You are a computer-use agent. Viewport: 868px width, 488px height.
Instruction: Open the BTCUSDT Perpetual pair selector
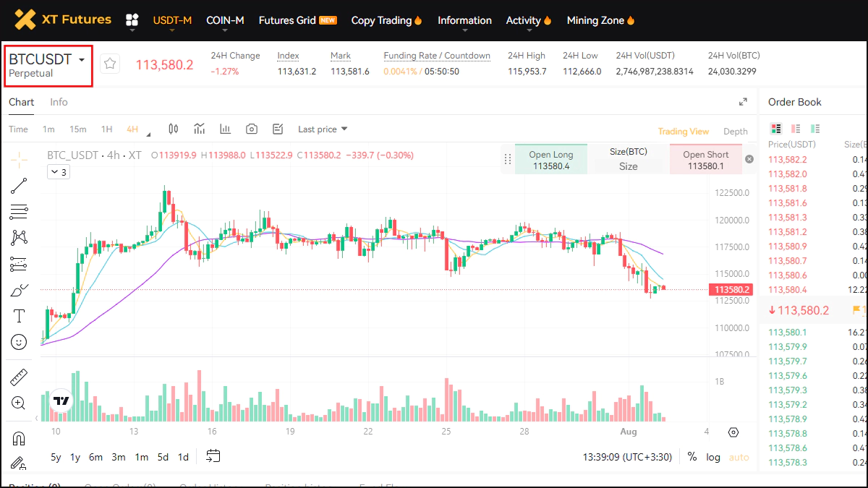(x=48, y=65)
